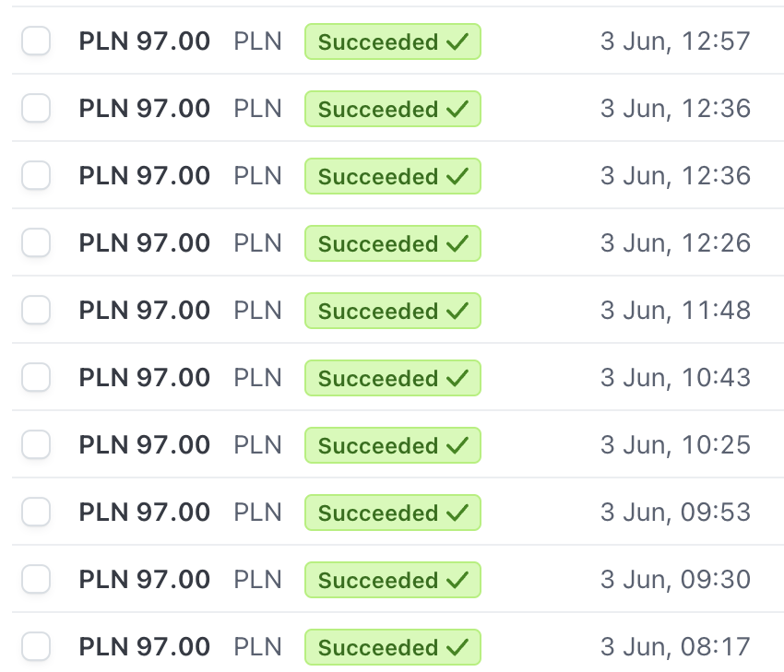Mark the checkbox for the 09:53 payment
Viewport: 784px width, 672px height.
coord(36,513)
